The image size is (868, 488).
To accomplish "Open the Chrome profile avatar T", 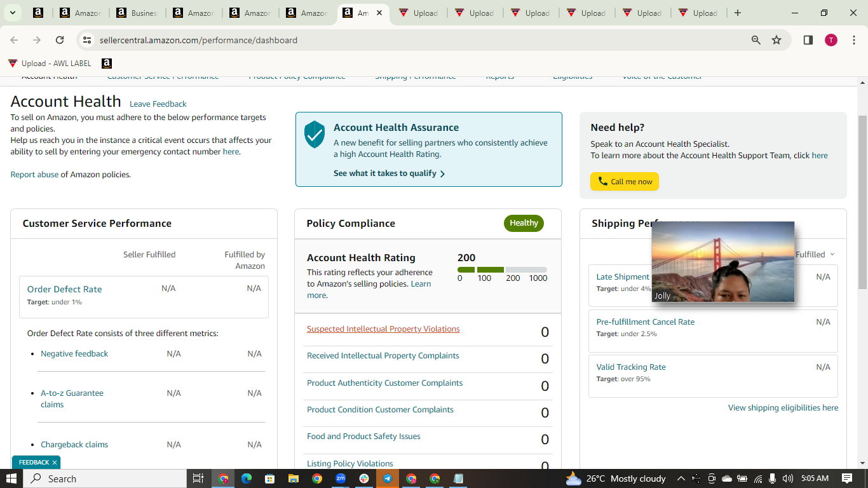I will [x=831, y=40].
